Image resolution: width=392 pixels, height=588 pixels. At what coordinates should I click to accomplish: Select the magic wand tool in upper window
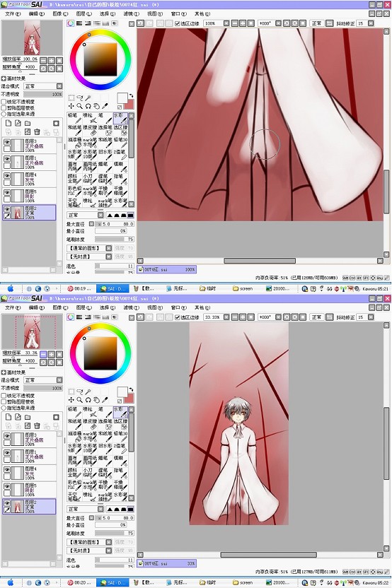click(x=88, y=98)
